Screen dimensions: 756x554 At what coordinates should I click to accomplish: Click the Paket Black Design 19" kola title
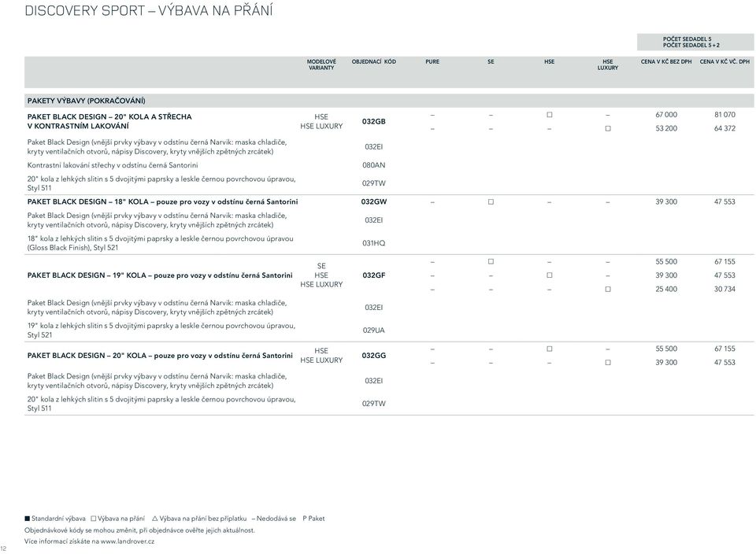click(x=160, y=275)
